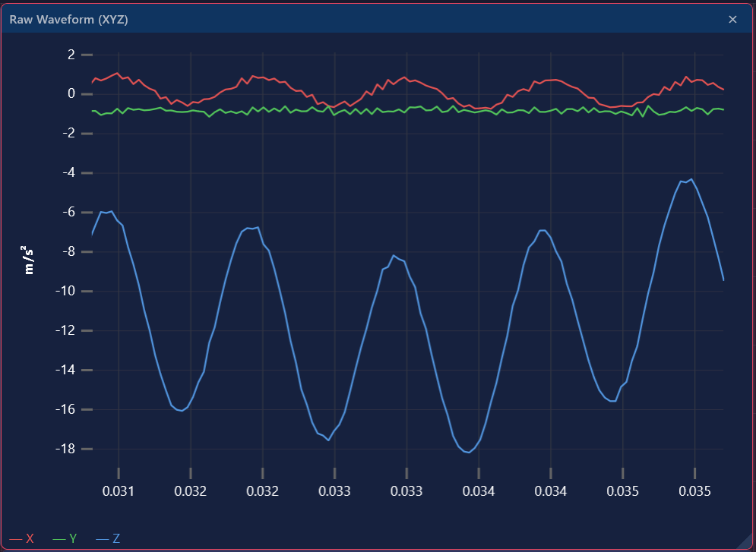Click the red X legend line marker
The height and width of the screenshot is (552, 756).
[x=15, y=539]
